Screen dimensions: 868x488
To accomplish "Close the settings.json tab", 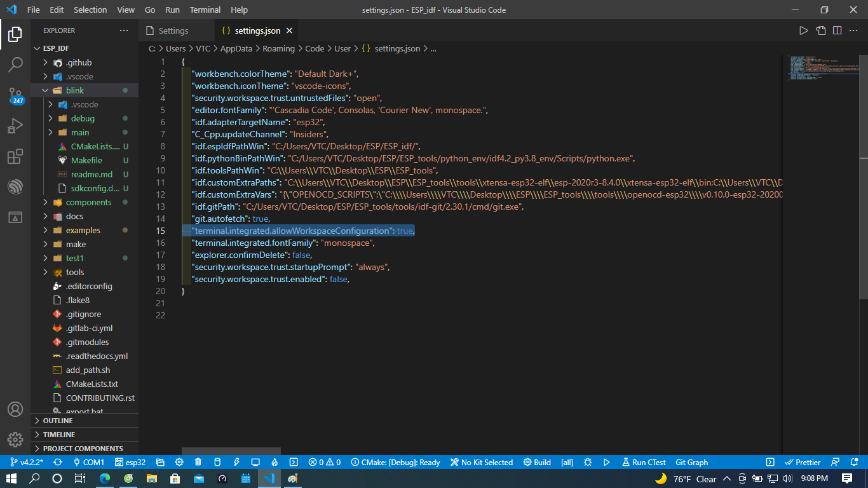I will [290, 30].
